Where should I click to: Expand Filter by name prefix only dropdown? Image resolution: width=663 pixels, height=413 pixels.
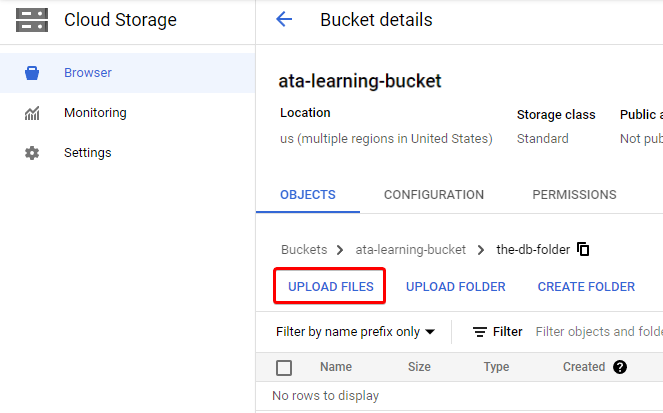coord(355,332)
